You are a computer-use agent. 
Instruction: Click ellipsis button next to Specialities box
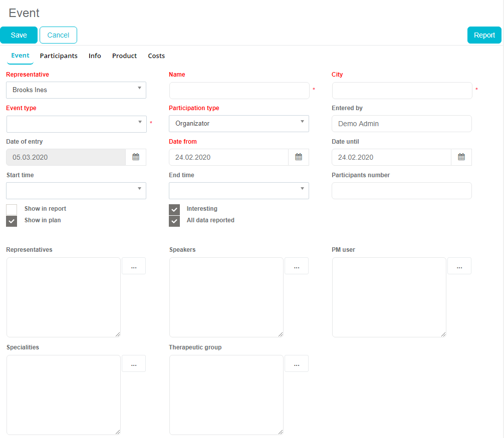[x=134, y=364]
